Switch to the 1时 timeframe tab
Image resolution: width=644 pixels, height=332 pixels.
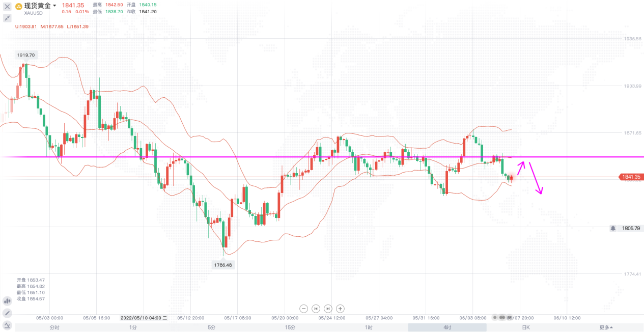tap(369, 327)
